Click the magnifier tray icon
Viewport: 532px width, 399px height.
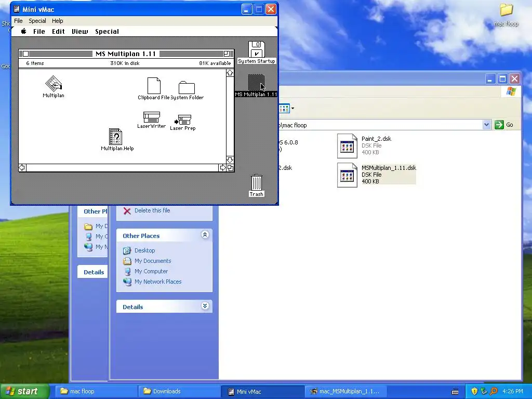[x=494, y=391]
